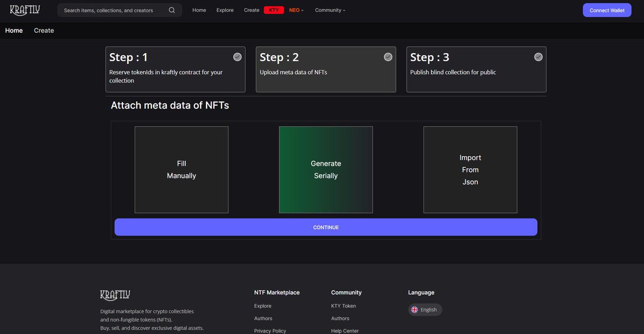Click the CONTINUE button
Screen dimensions: 644x334
click(x=326, y=227)
